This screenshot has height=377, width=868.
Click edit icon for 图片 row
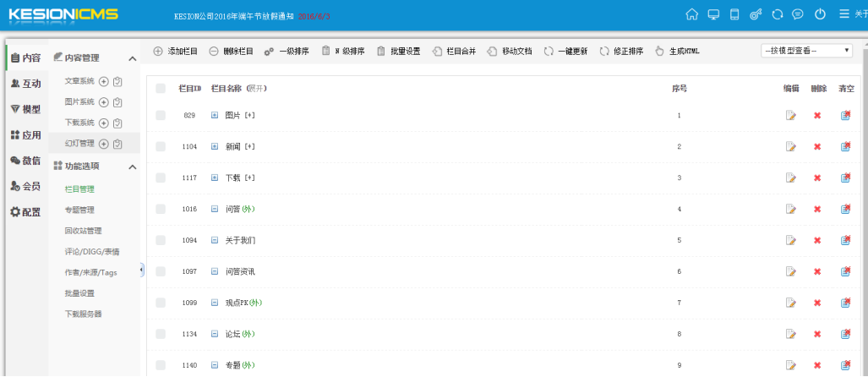point(791,115)
